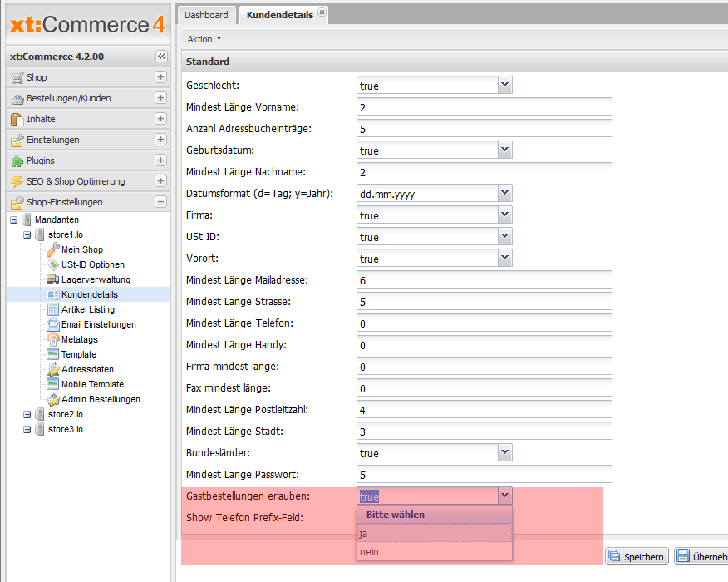
Task: Click the Admin Bestellungen icon
Action: coord(53,399)
